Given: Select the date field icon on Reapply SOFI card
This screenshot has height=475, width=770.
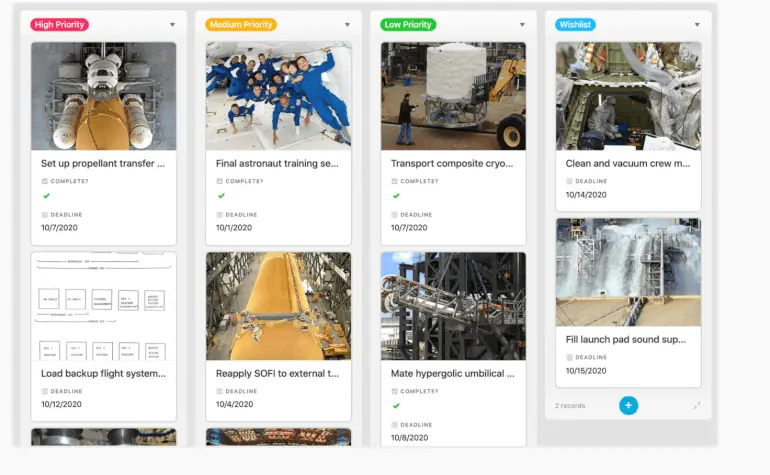Looking at the screenshot, I should (x=220, y=391).
